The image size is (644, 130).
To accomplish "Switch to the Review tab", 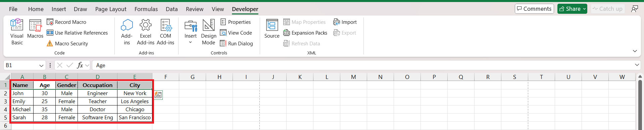I will tap(195, 9).
